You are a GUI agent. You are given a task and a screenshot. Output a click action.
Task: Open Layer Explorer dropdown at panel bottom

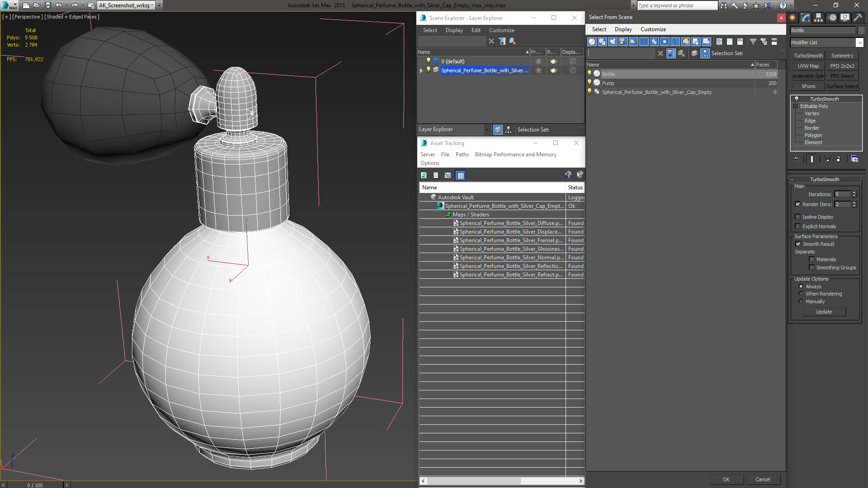tap(487, 130)
